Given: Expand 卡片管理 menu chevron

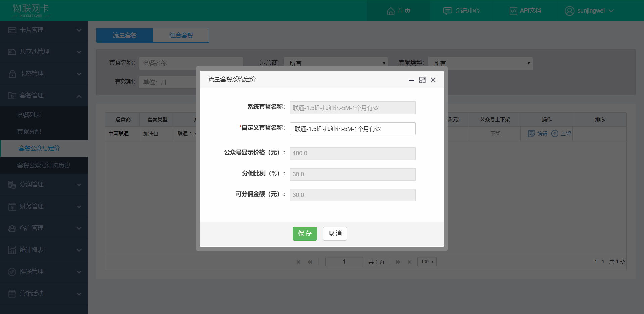Looking at the screenshot, I should click(79, 31).
